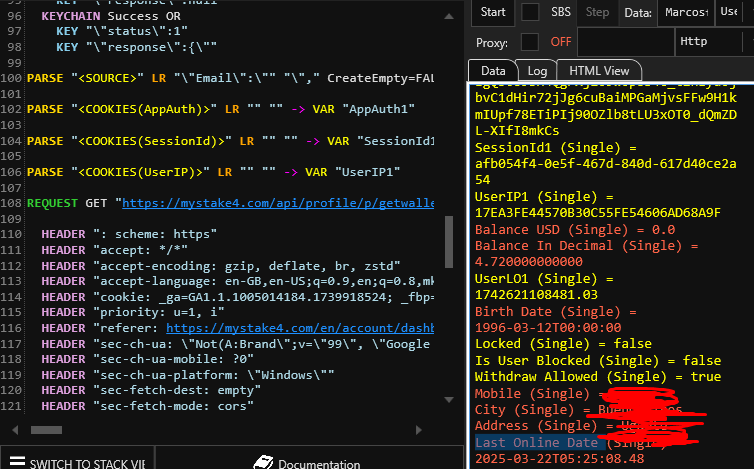Click the SessionId1 (Single) entry

point(605,164)
